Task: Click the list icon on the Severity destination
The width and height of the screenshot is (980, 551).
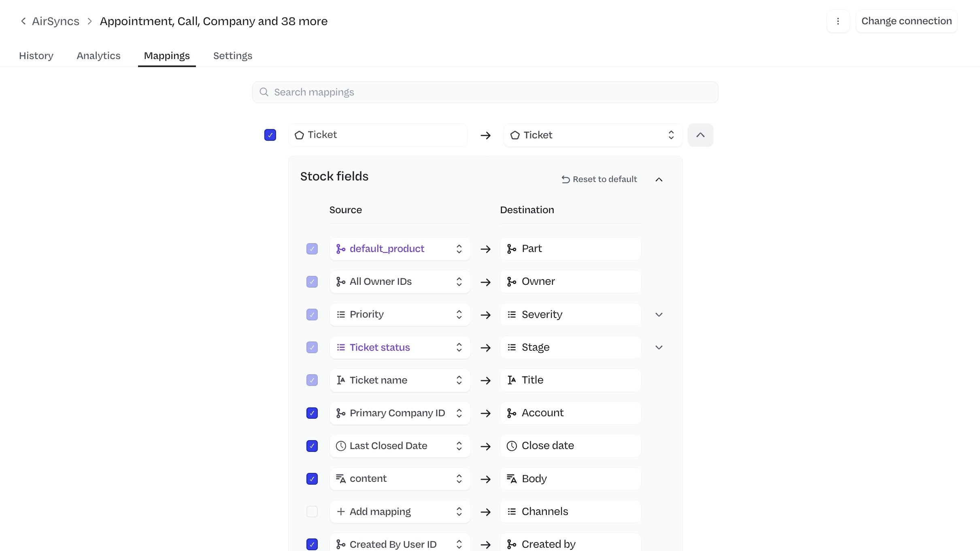Action: 512,314
